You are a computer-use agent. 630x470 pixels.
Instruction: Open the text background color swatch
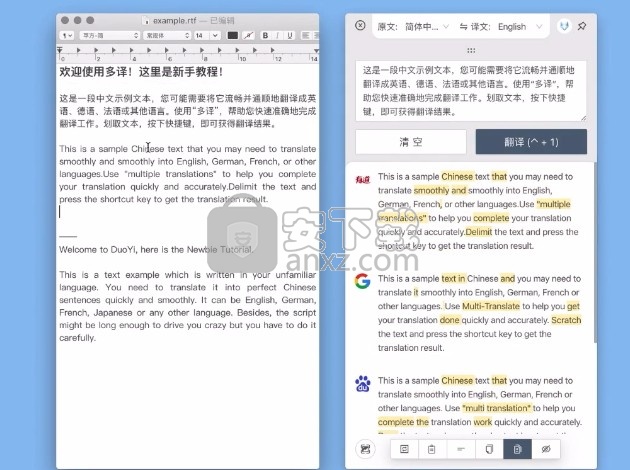pos(249,36)
